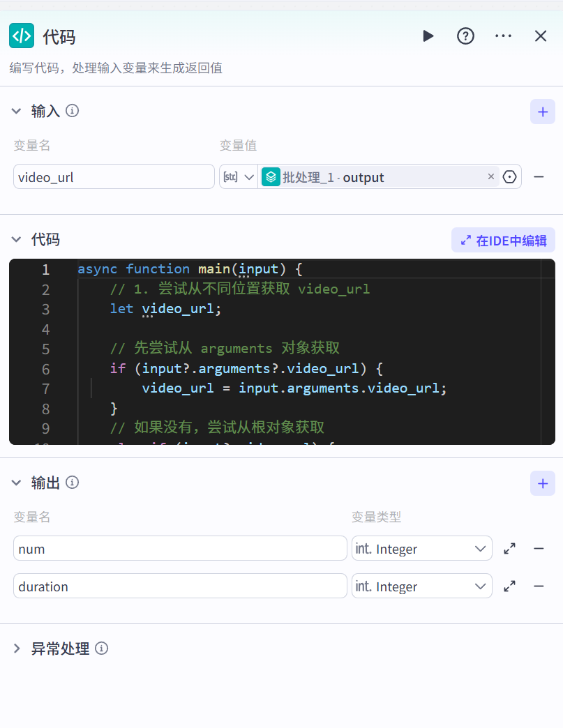The width and height of the screenshot is (563, 728).
Task: Click the video_url variable name field
Action: point(114,176)
